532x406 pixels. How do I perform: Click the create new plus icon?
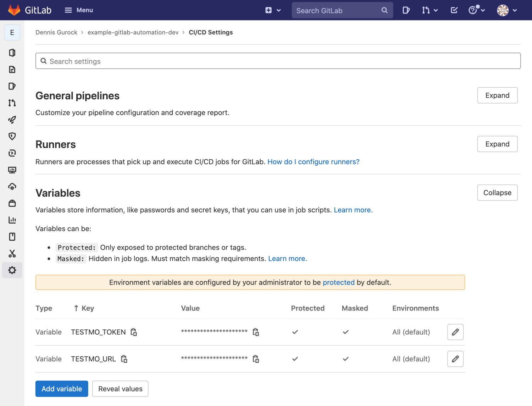268,10
